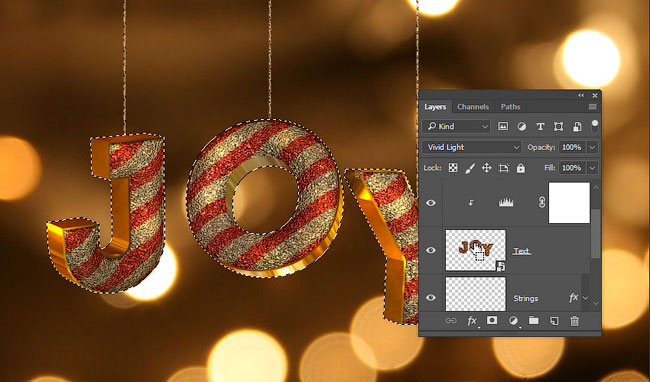Image resolution: width=650 pixels, height=382 pixels.
Task: Select the Strings layer thumbnail
Action: click(x=475, y=294)
